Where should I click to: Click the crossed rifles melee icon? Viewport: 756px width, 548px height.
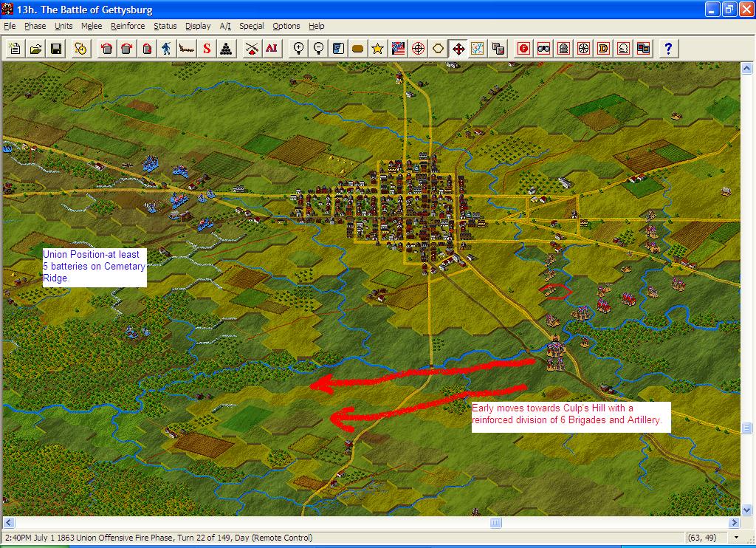251,48
